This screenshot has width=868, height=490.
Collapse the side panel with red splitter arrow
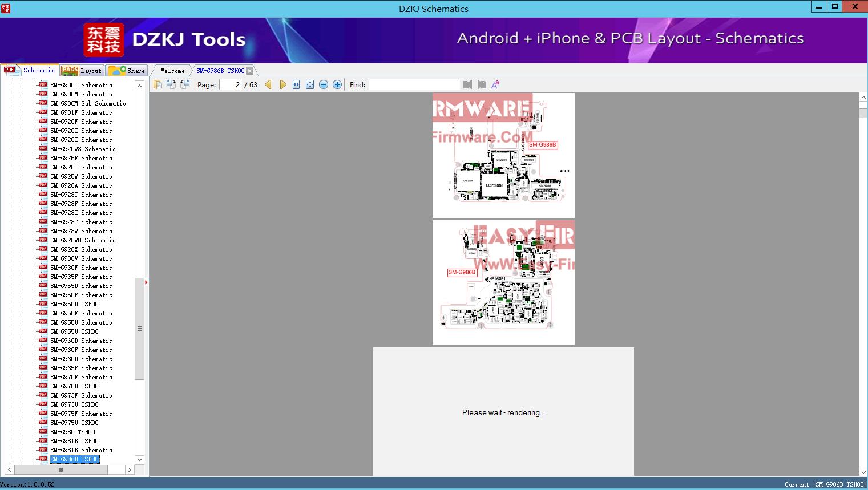coord(146,282)
